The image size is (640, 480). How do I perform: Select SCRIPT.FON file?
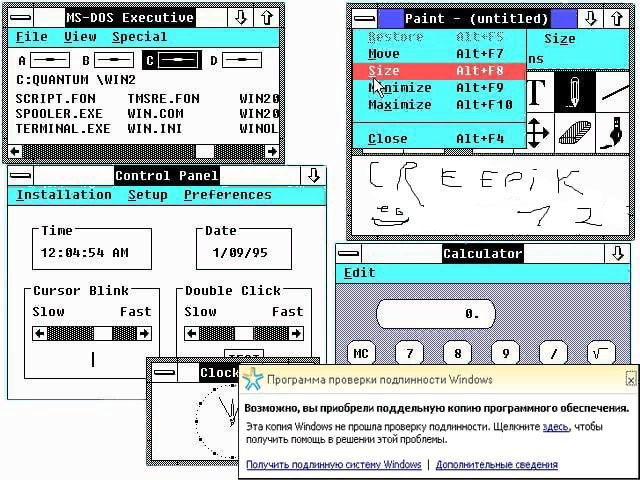56,99
